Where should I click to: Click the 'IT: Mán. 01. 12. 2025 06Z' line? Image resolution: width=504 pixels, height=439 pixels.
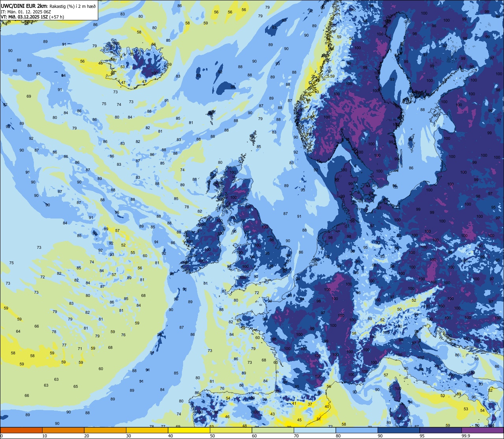26,11
